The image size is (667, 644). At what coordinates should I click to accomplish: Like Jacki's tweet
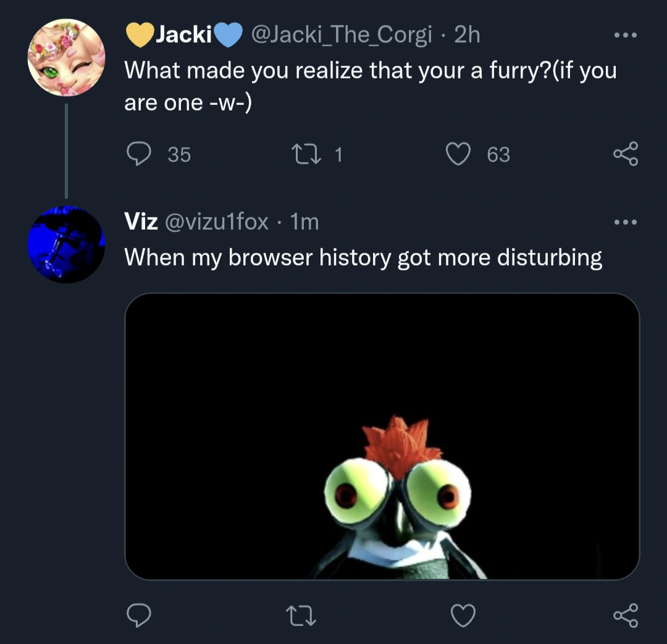(458, 154)
